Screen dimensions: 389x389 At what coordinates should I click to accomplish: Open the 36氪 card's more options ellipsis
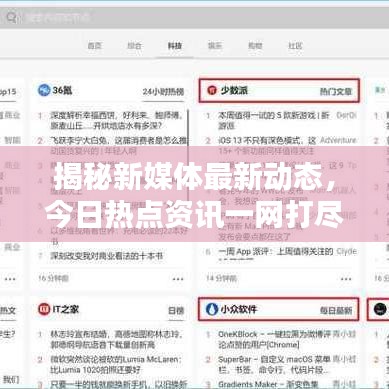click(178, 279)
